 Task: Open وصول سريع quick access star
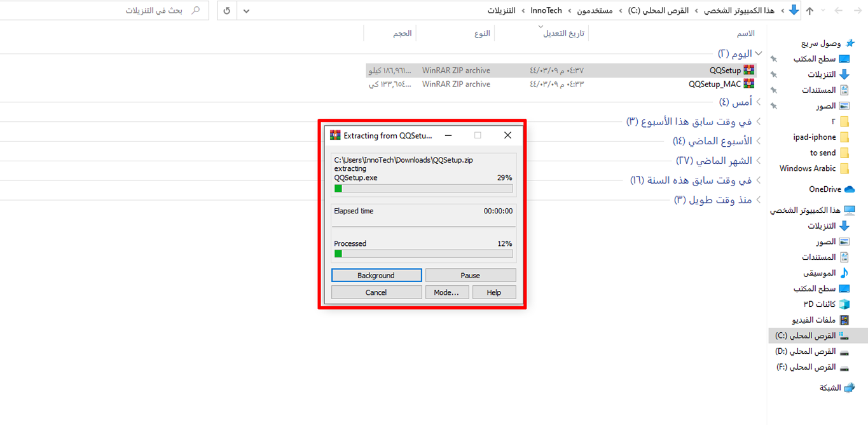851,43
